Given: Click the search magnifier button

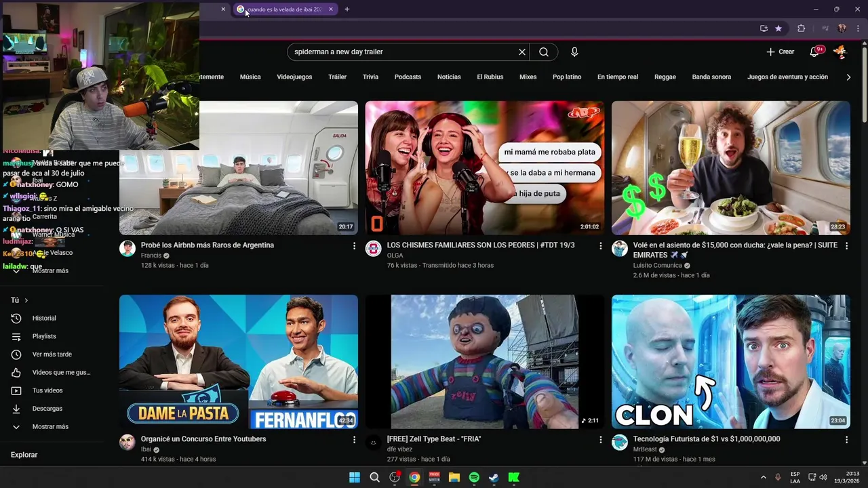Looking at the screenshot, I should (544, 52).
